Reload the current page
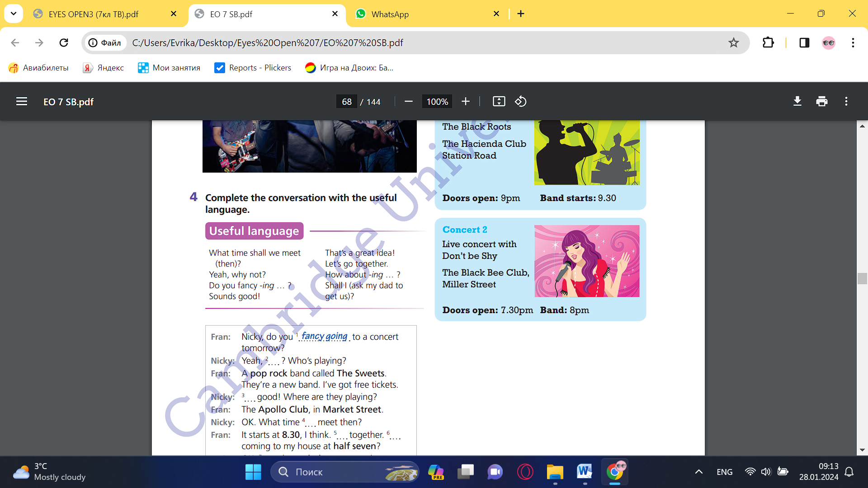Screen dimensions: 868x488 click(64, 42)
